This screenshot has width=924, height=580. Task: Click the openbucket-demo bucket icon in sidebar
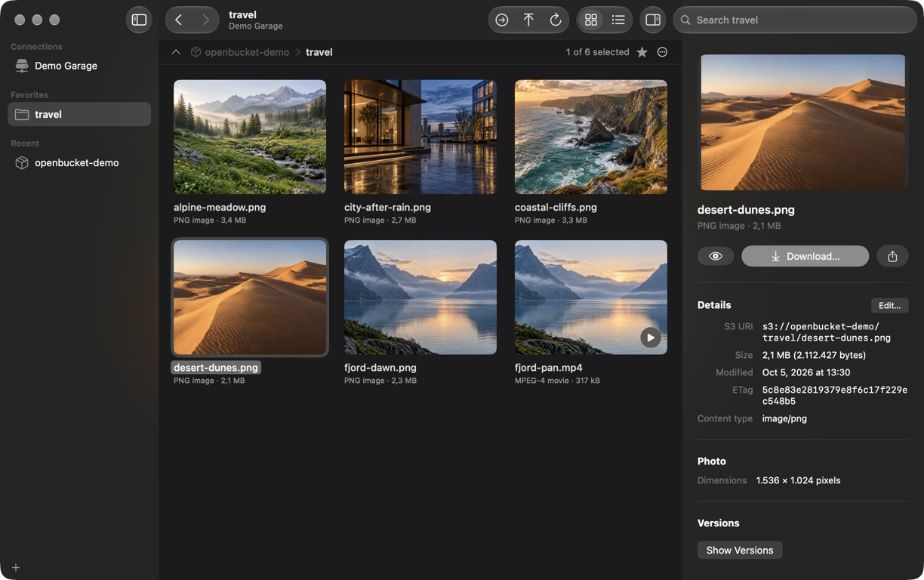[22, 162]
